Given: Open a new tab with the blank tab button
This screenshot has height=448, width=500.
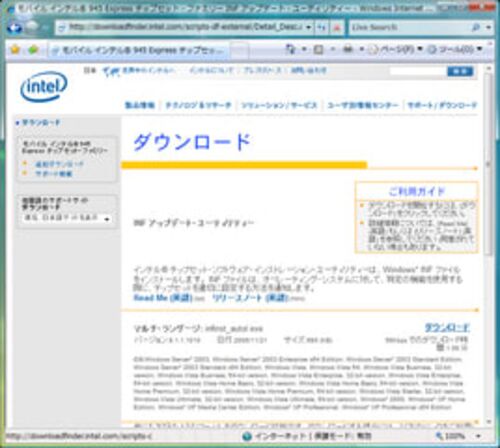Looking at the screenshot, I should point(239,51).
